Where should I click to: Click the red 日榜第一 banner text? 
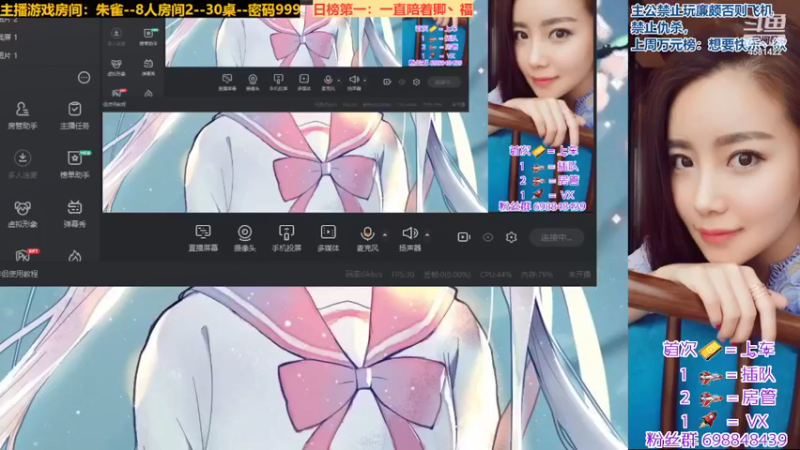tap(392, 9)
